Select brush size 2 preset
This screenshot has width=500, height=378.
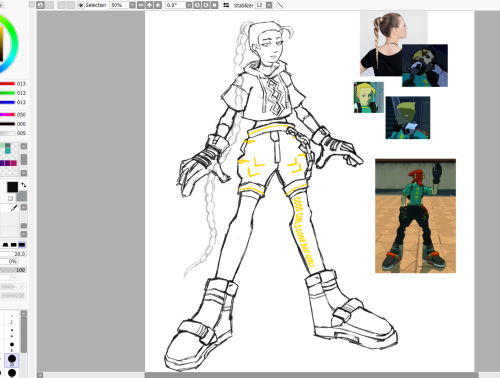(12, 318)
